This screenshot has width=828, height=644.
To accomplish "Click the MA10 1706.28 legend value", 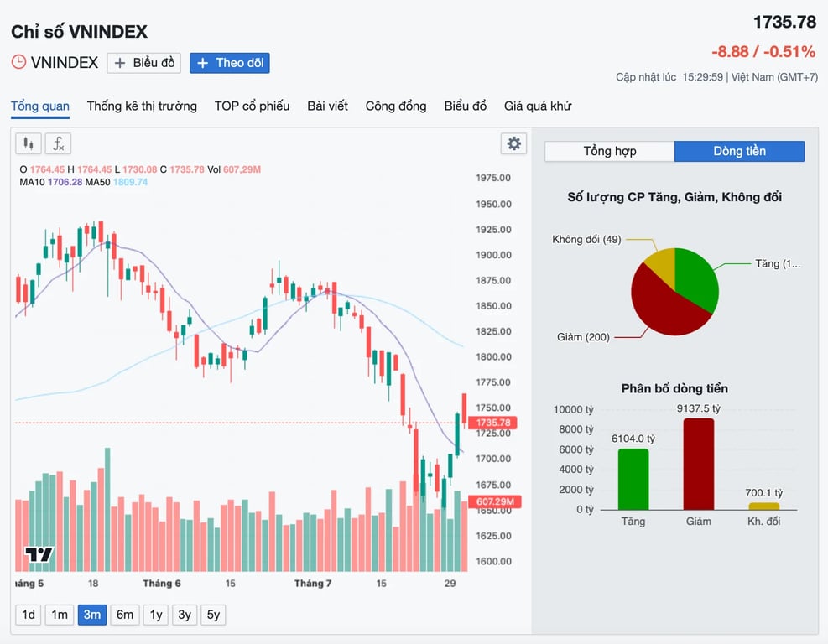I will tap(65, 182).
